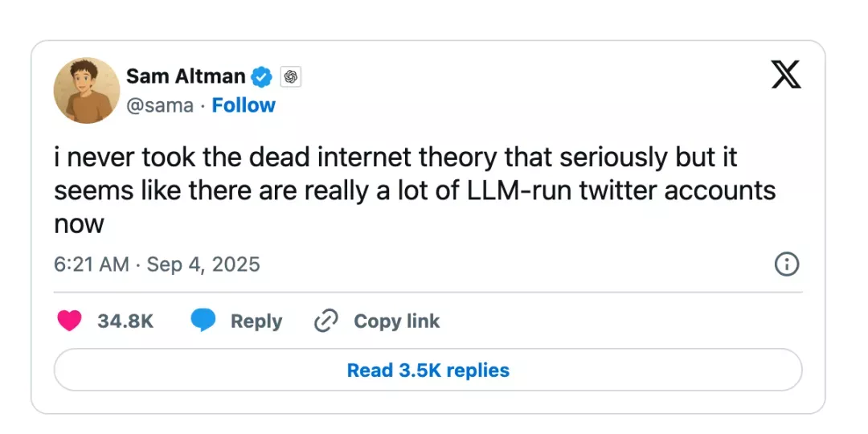Viewport: 868px width, 434px height.
Task: Open the tweet info circle icon
Action: click(786, 264)
